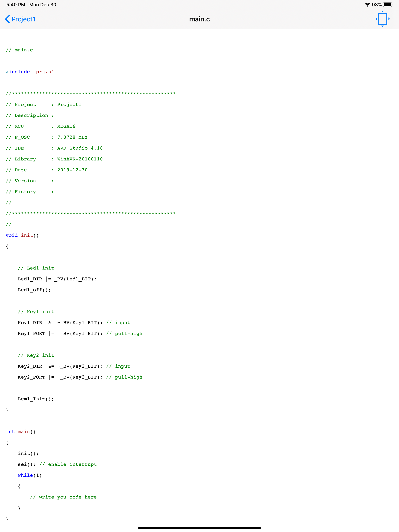Tap the right arrow of the rotation icon
Screen dimensions: 399x532
tap(389, 19)
